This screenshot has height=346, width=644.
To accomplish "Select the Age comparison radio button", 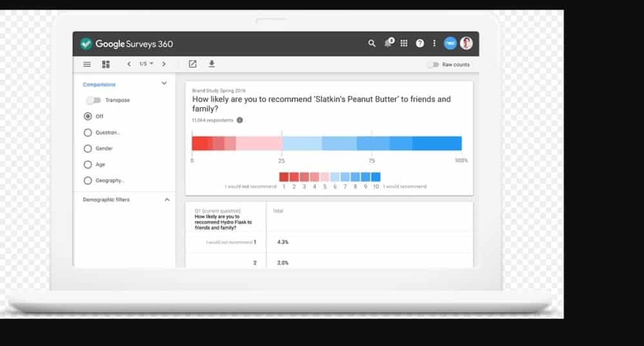I will point(88,165).
